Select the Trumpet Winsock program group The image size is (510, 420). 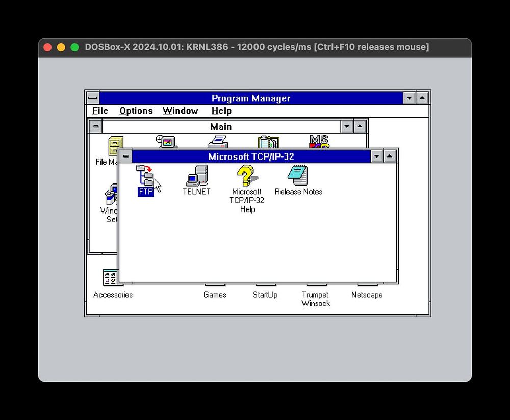point(316,299)
